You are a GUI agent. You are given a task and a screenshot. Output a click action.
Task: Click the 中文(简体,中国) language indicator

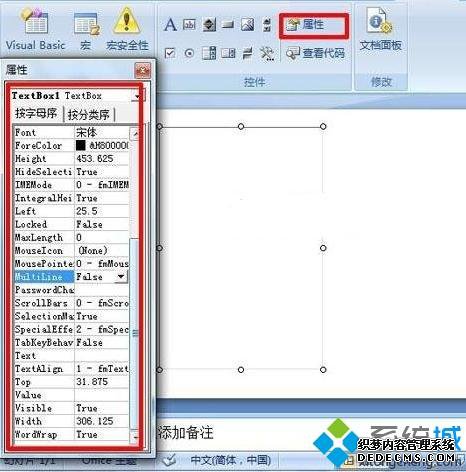(x=231, y=461)
